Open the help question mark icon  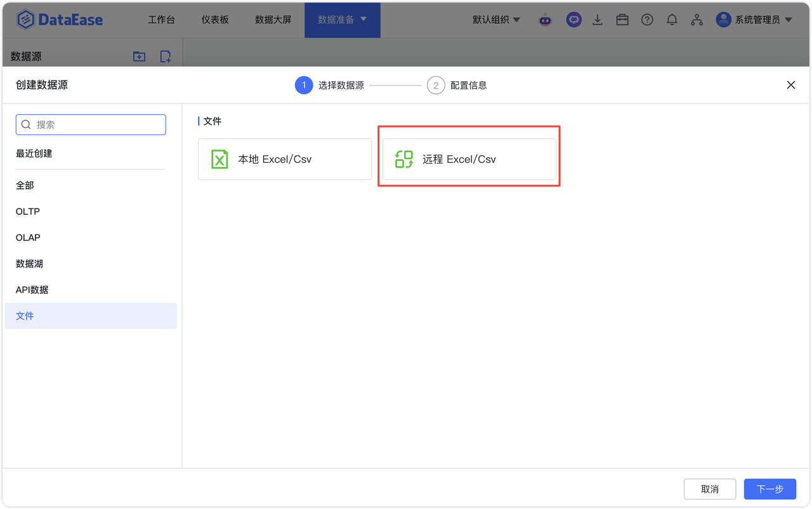(x=647, y=20)
